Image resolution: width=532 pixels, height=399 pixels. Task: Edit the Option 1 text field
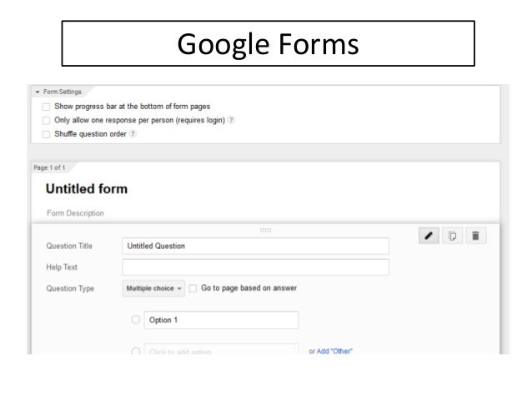[x=221, y=320]
